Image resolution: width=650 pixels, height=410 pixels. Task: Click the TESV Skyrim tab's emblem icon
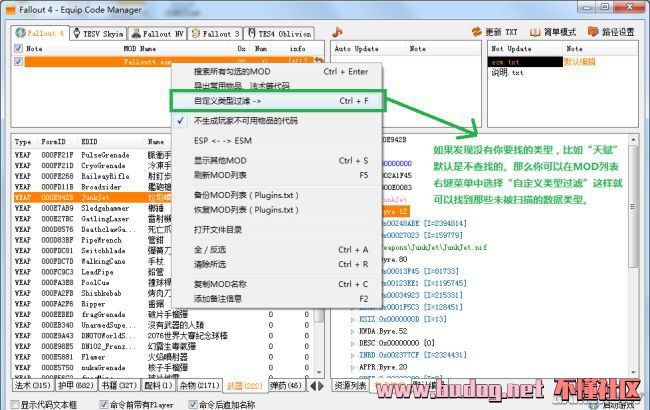tap(77, 33)
